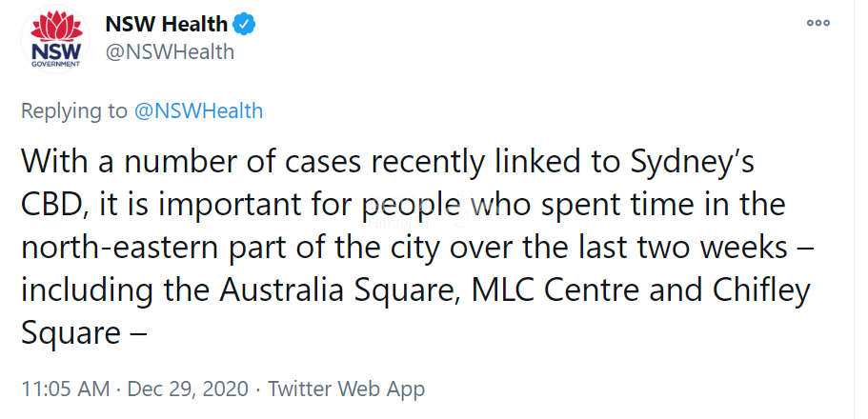Open the Twitter Web App source link
The image size is (868, 419).
coord(347,389)
